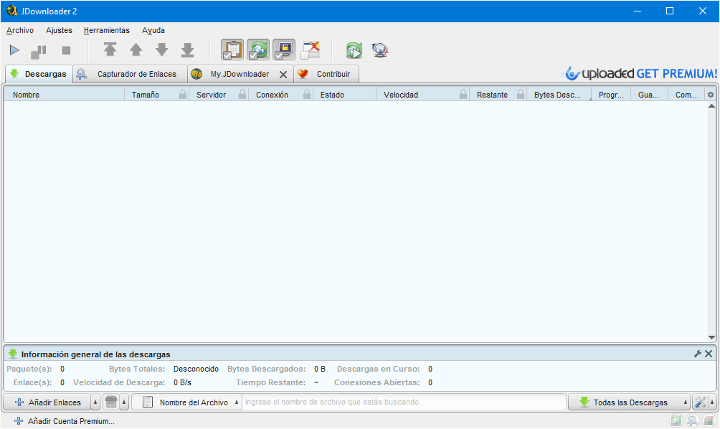This screenshot has height=429, width=720.
Task: Click the Gua... column header
Action: [x=649, y=95]
